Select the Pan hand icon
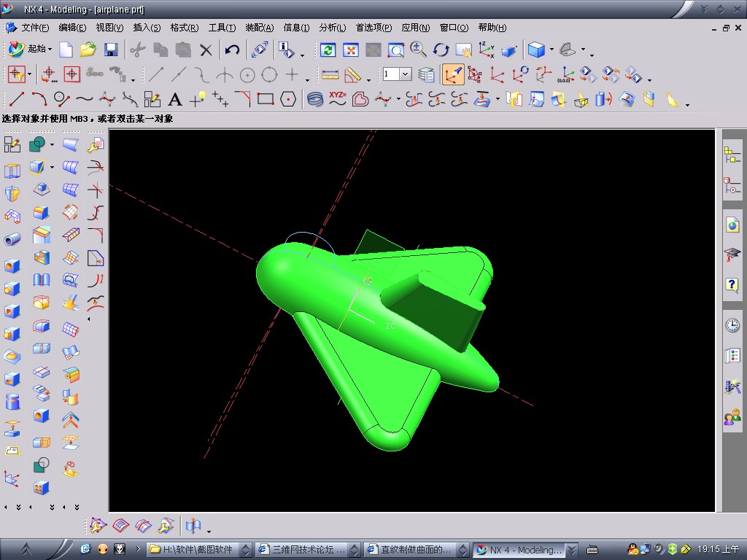This screenshot has height=560, width=747. pos(463,50)
